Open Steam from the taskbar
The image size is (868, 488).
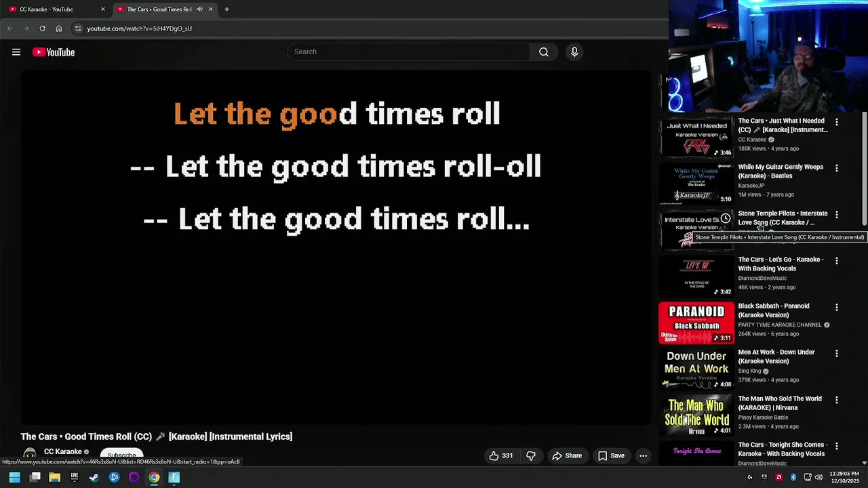click(x=94, y=477)
